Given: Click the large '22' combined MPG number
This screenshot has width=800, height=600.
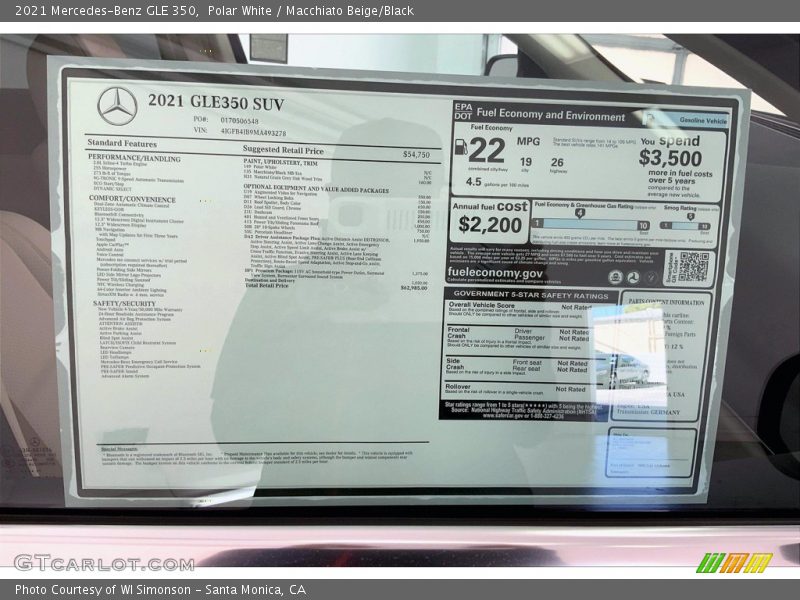Looking at the screenshot, I should 487,151.
